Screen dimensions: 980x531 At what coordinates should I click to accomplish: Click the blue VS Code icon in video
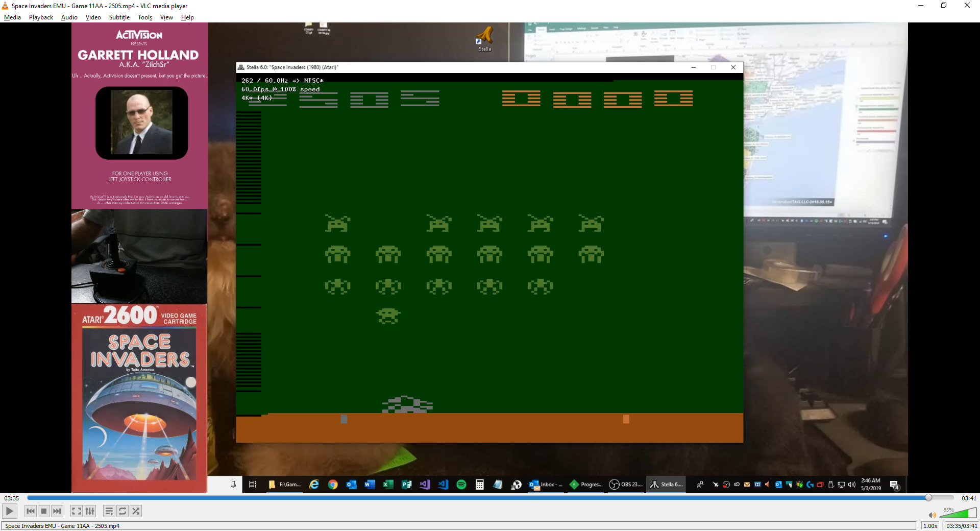[x=443, y=485]
